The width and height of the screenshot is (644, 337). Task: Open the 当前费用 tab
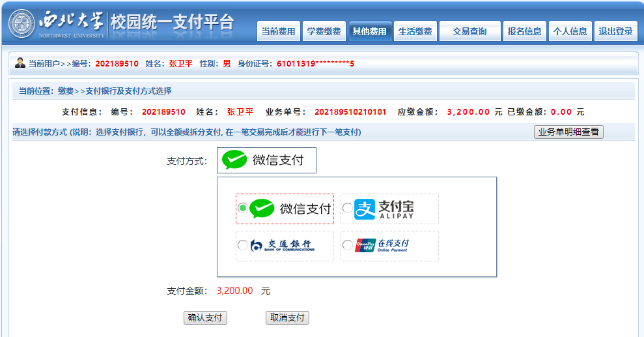coord(278,31)
